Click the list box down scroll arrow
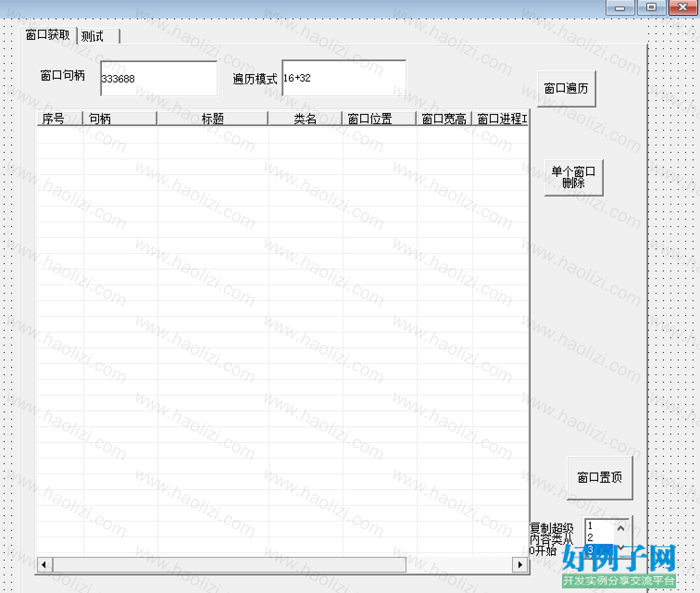The height and width of the screenshot is (593, 700). click(x=621, y=548)
